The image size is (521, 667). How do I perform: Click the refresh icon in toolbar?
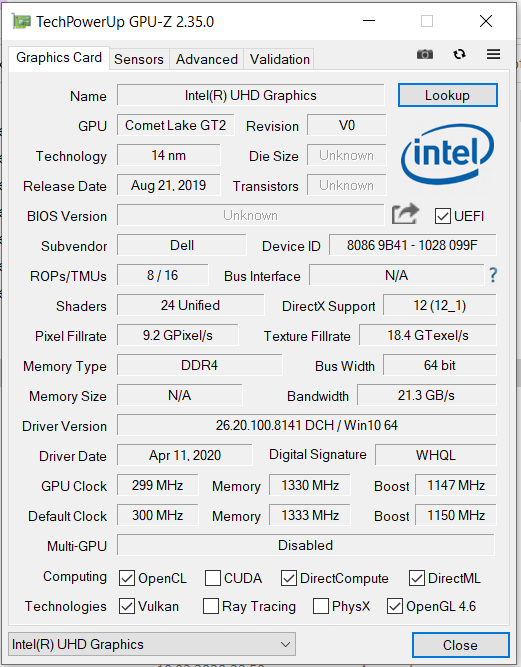pyautogui.click(x=459, y=54)
